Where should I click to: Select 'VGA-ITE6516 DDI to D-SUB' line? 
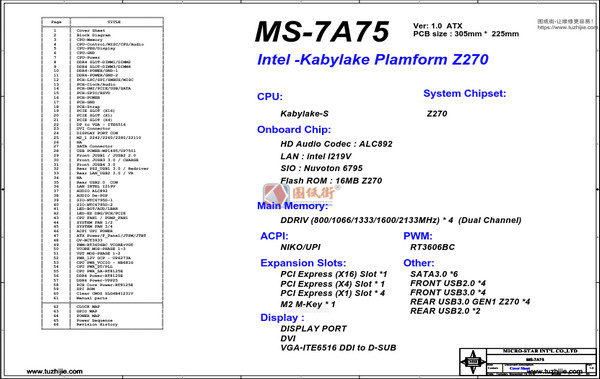coord(338,348)
